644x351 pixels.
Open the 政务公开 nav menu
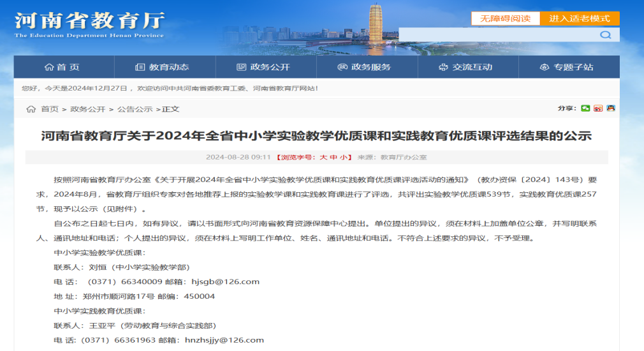point(263,67)
